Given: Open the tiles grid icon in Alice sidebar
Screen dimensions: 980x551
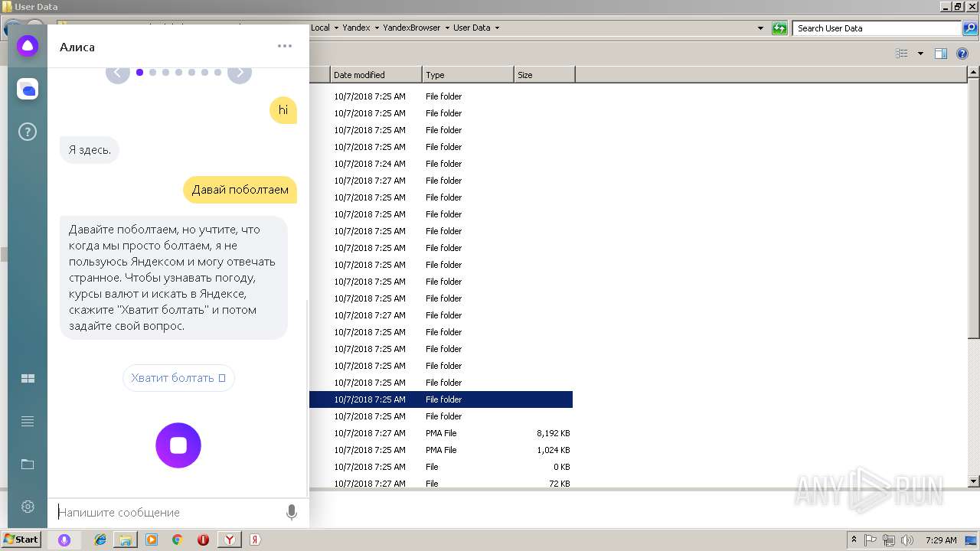Looking at the screenshot, I should tap(28, 379).
